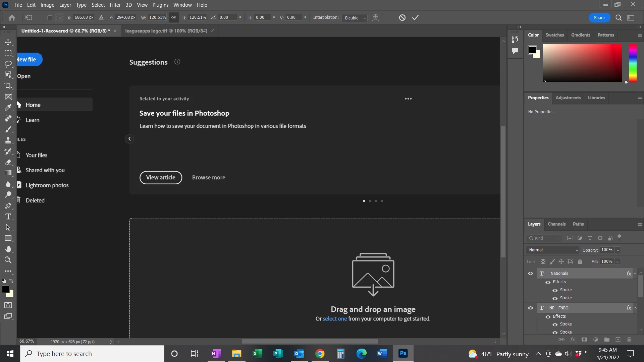This screenshot has width=644, height=362.
Task: Open the Filter menu
Action: (x=115, y=5)
